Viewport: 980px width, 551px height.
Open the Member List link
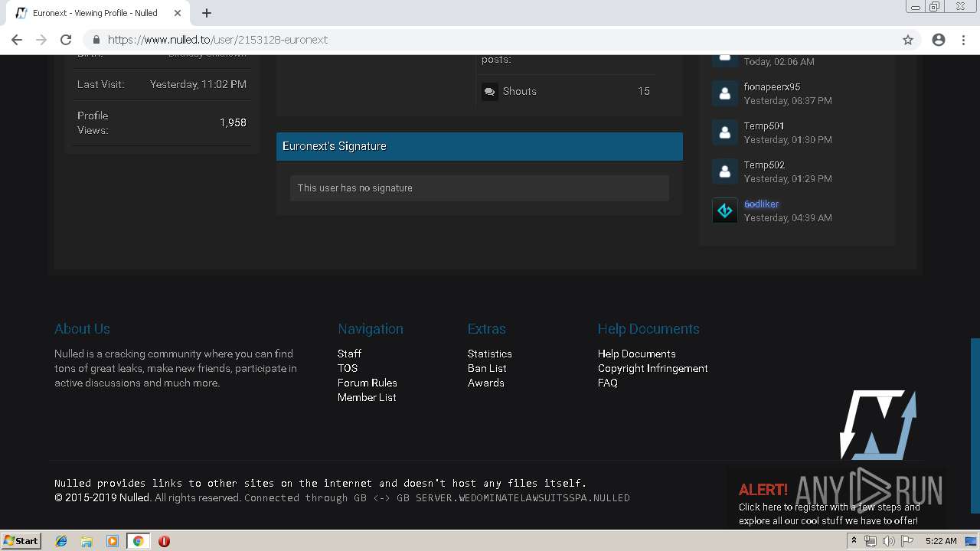(x=367, y=397)
